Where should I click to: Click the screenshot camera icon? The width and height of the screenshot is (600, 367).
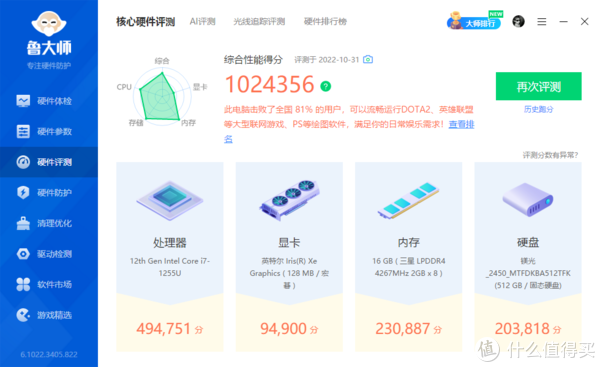point(368,59)
